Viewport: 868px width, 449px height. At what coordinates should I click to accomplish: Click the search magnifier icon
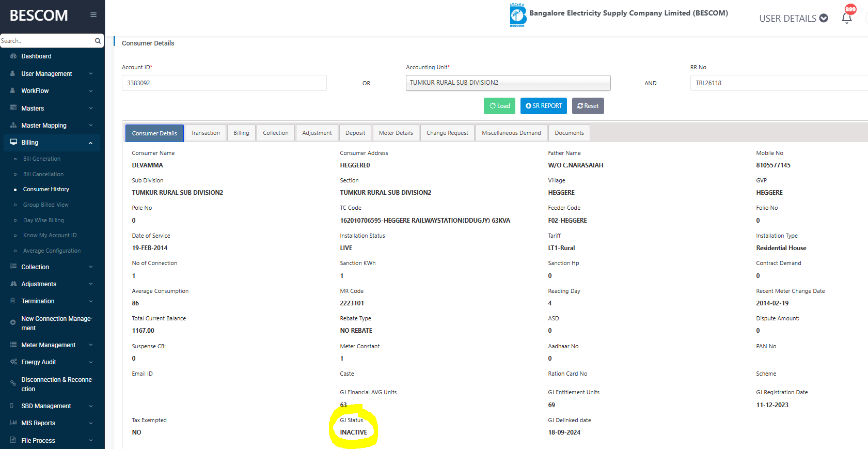click(98, 41)
